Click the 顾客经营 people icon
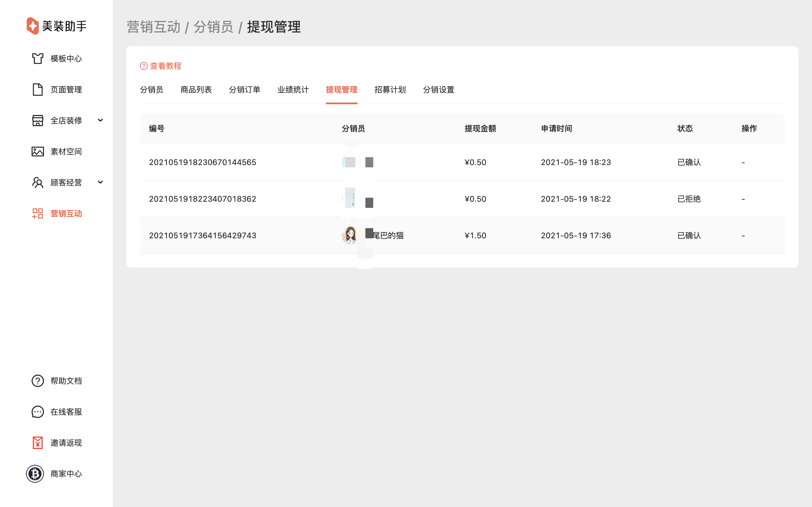812x507 pixels. click(x=37, y=183)
